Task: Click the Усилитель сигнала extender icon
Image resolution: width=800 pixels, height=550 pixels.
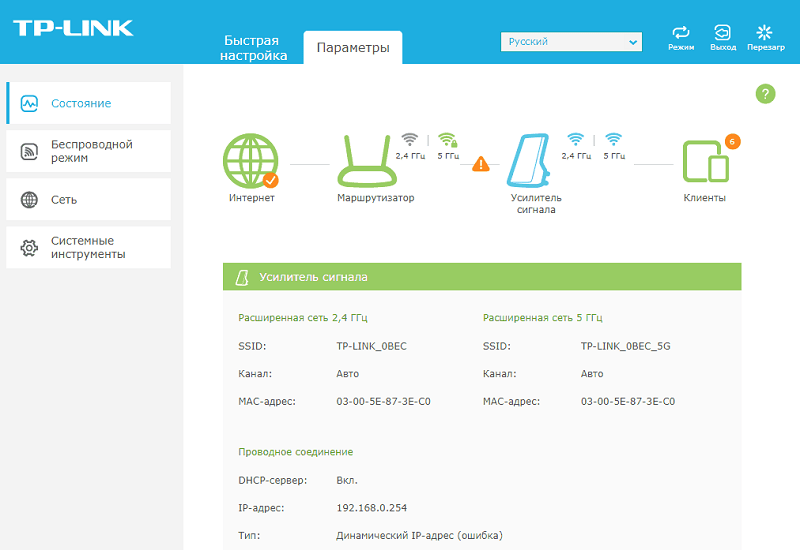Action: [529, 160]
